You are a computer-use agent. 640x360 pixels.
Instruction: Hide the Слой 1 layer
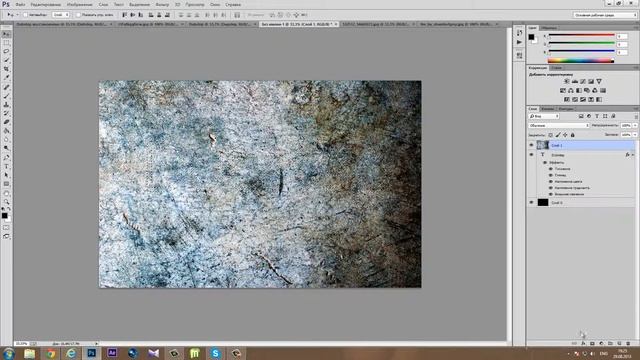click(x=531, y=145)
